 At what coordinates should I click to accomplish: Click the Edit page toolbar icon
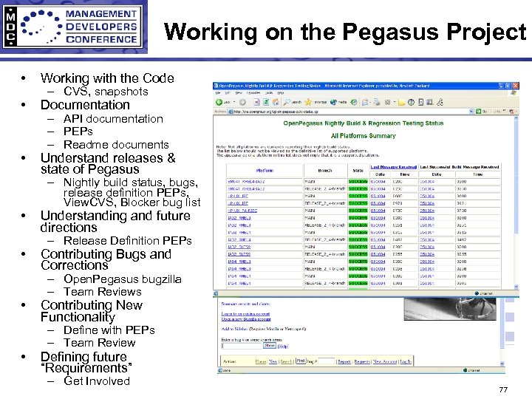pos(387,102)
